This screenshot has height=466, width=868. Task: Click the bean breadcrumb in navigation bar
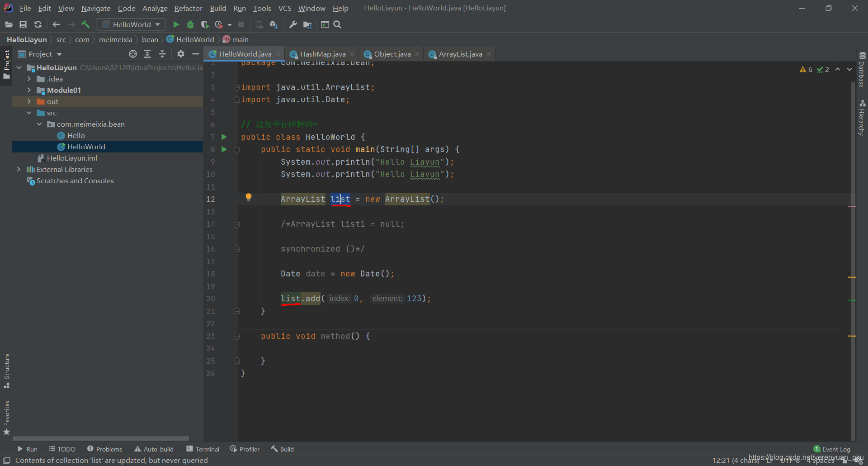pos(150,39)
